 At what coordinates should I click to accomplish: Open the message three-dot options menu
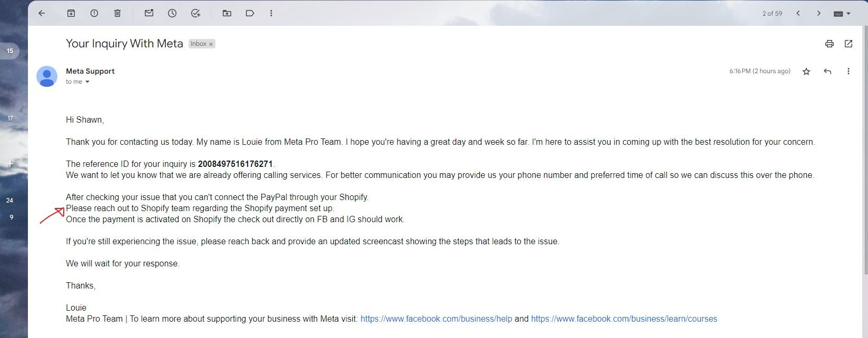tap(848, 71)
